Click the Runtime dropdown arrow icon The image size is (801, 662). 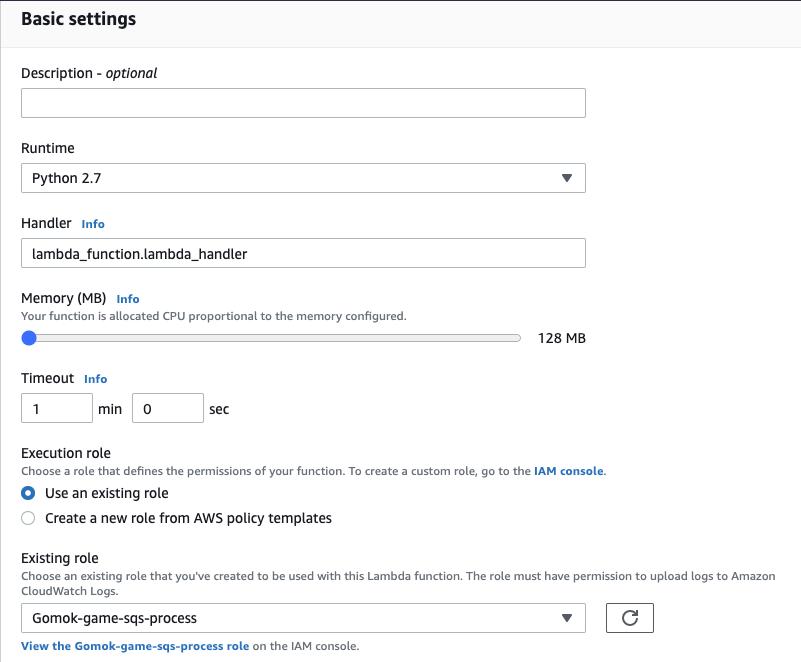pos(567,178)
